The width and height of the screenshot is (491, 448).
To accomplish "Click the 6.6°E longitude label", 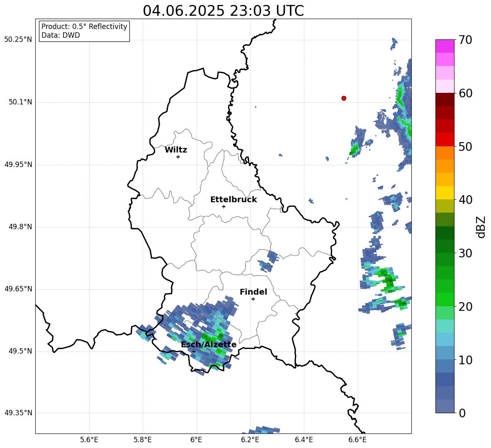I will 357,440.
